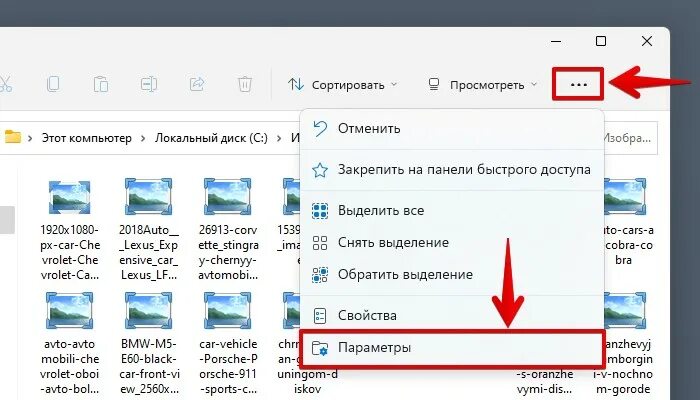The height and width of the screenshot is (400, 700).
Task: Select file 2018Auto__Lexus_Expensive_car thumbnail
Action: pyautogui.click(x=148, y=197)
